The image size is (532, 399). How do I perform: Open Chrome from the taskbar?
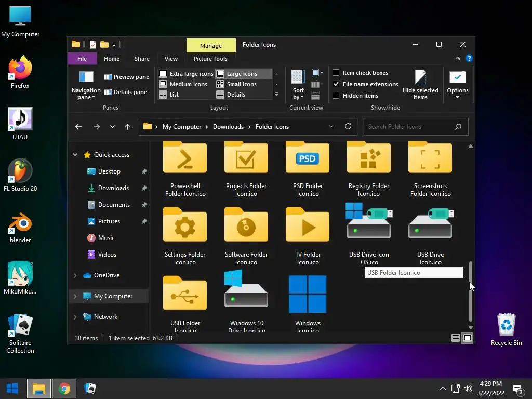[64, 389]
